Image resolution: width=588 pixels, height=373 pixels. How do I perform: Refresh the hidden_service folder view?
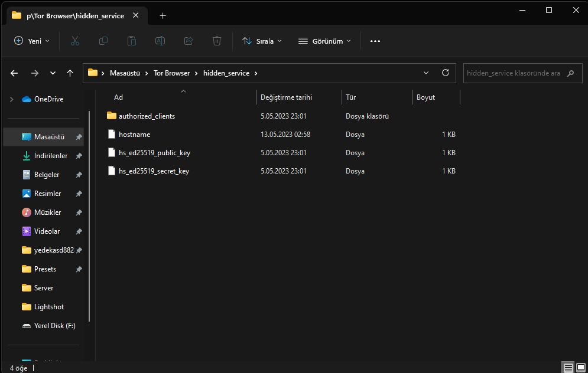tap(446, 73)
